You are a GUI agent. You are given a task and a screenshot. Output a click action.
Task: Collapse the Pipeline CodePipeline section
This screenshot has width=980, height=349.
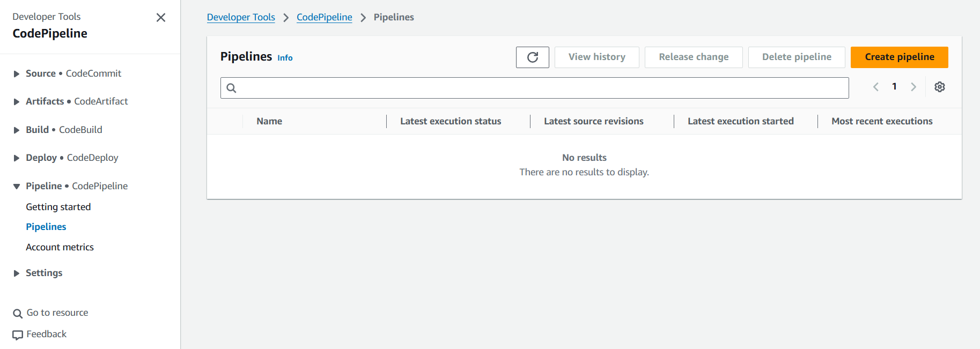17,187
